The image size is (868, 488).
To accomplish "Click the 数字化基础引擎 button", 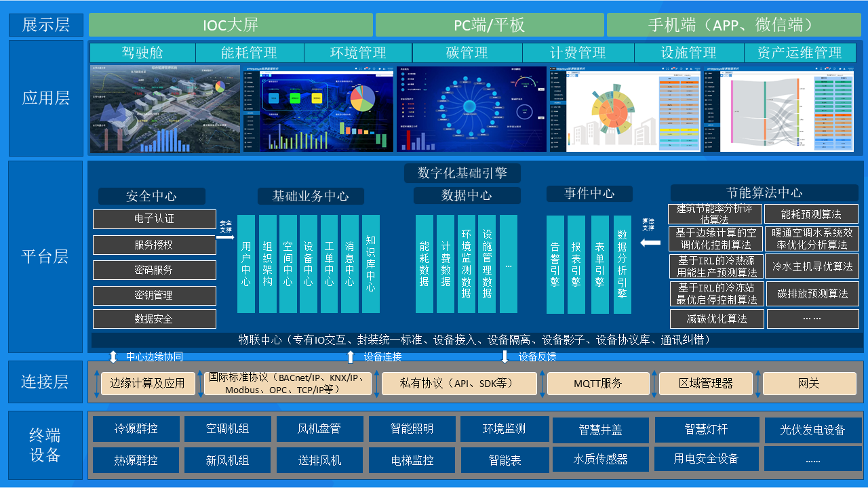I will [x=464, y=173].
